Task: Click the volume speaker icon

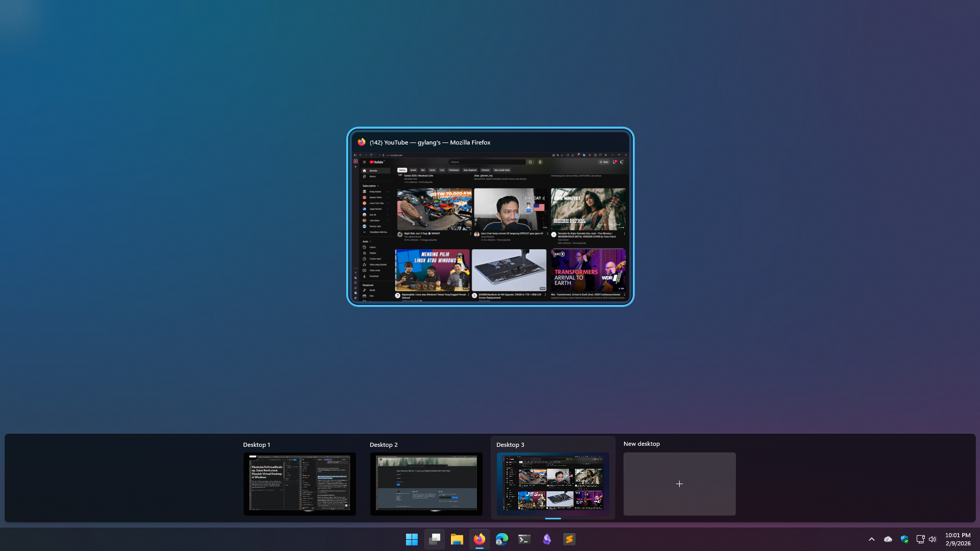Action: 933,539
